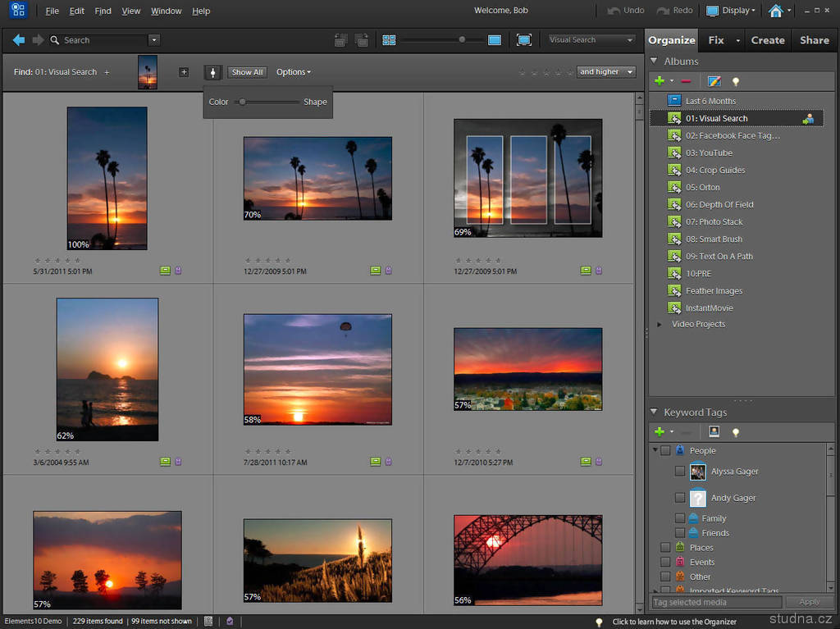
Task: Click the red minus delete album icon
Action: (686, 81)
